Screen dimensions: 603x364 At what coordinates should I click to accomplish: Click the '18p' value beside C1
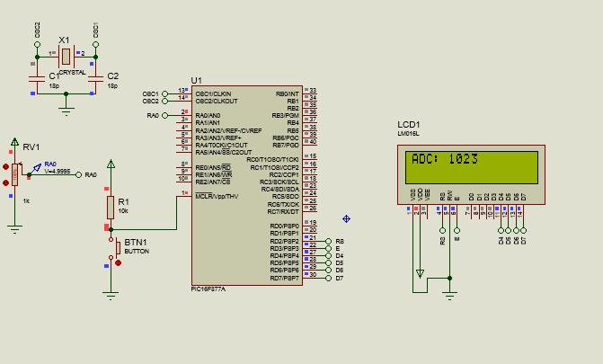54,85
